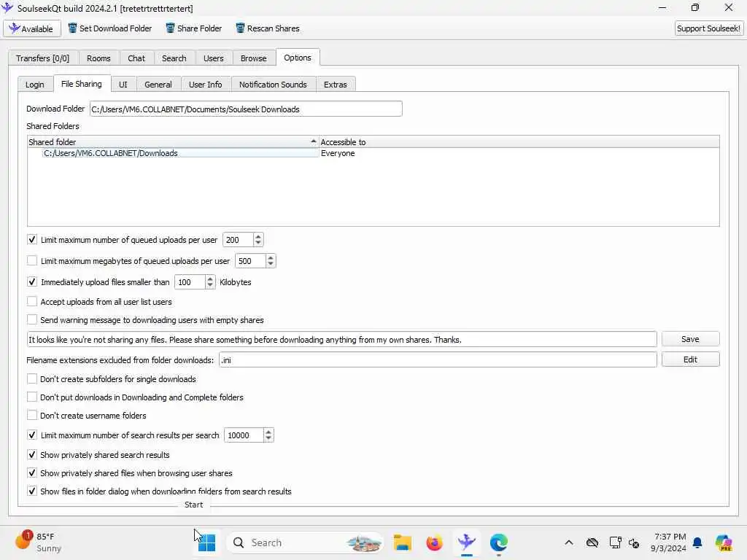
Task: Click the Save button
Action: coord(690,339)
